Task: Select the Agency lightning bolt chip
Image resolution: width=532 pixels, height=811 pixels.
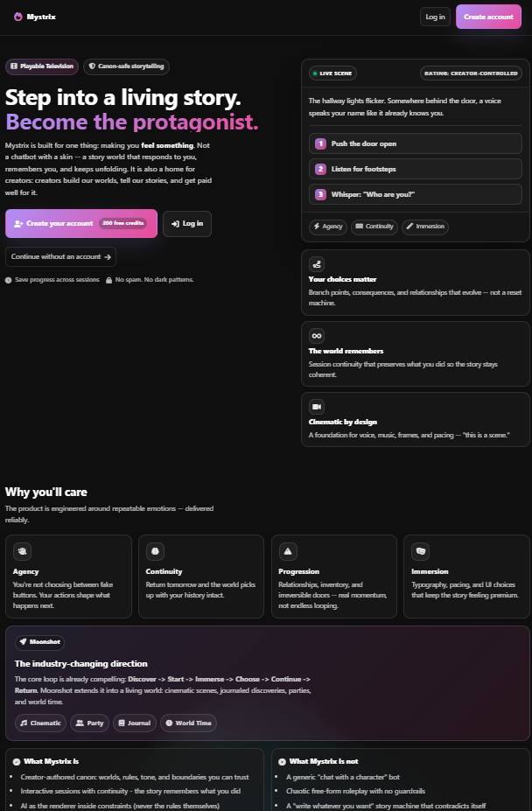Action: pos(327,227)
